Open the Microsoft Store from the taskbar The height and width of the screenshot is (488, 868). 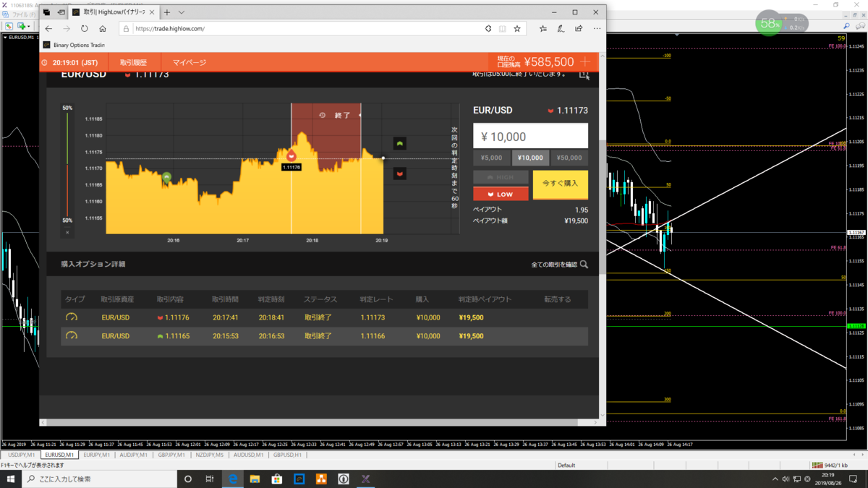click(x=276, y=479)
